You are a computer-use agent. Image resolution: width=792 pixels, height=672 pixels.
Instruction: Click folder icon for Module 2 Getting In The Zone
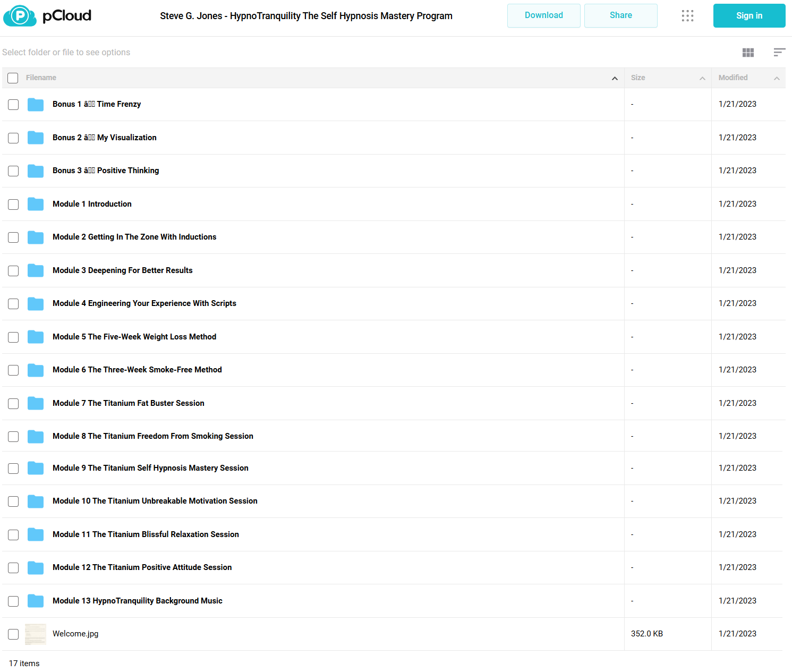pos(36,237)
